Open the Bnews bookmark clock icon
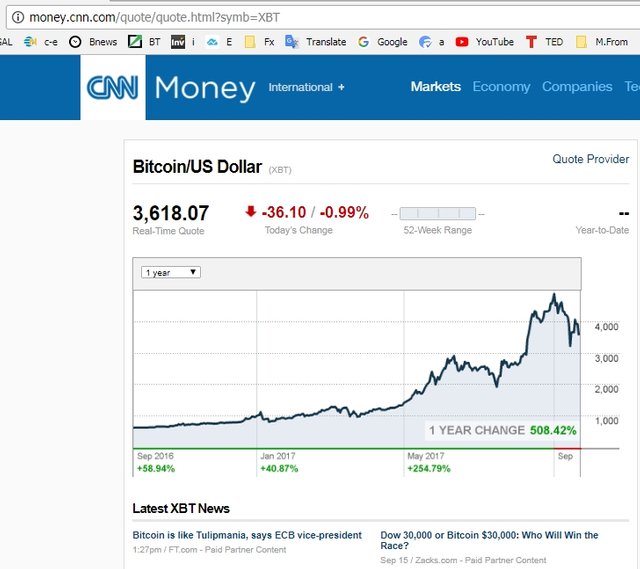Image resolution: width=640 pixels, height=569 pixels. point(75,42)
